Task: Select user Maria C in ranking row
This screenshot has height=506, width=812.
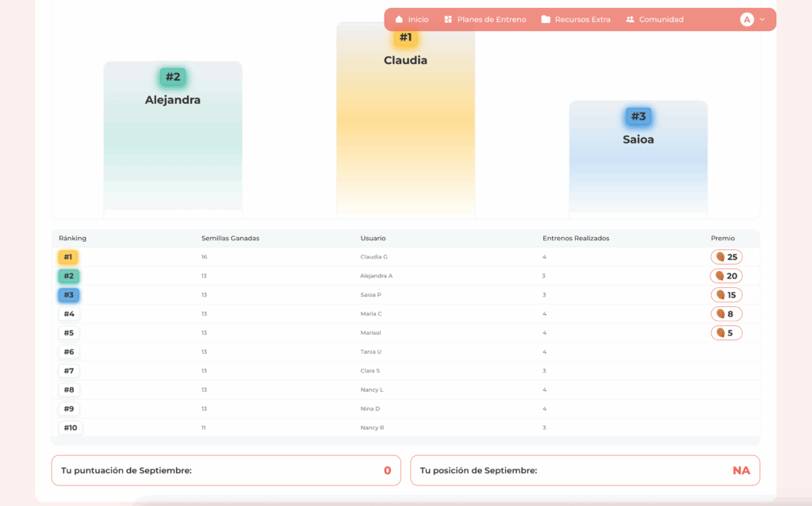Action: coord(371,314)
